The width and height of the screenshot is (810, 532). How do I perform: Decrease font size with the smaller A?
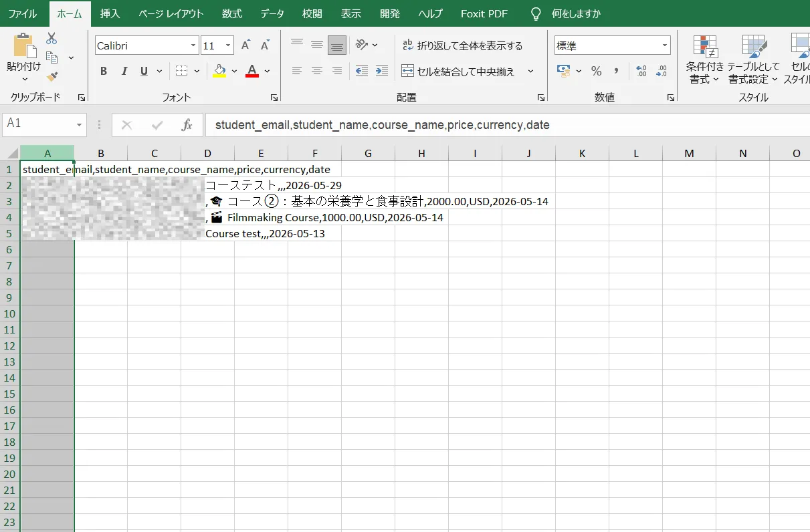(x=265, y=45)
